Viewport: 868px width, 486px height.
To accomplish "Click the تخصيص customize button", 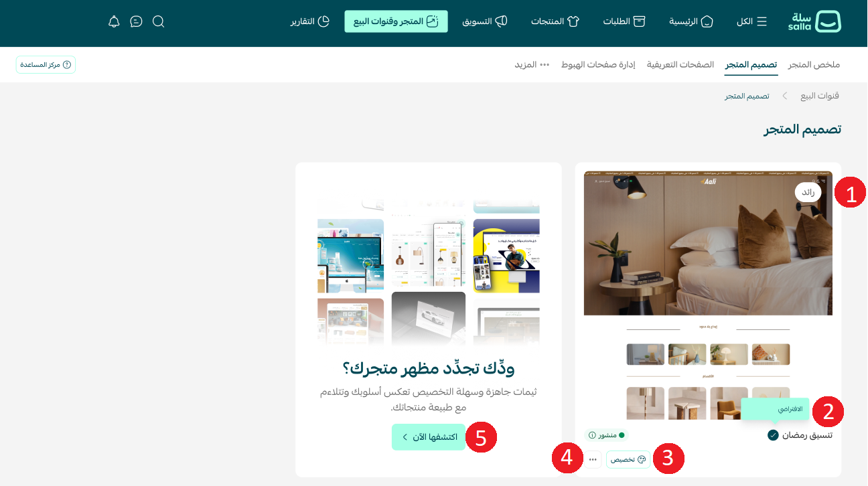I will (628, 459).
